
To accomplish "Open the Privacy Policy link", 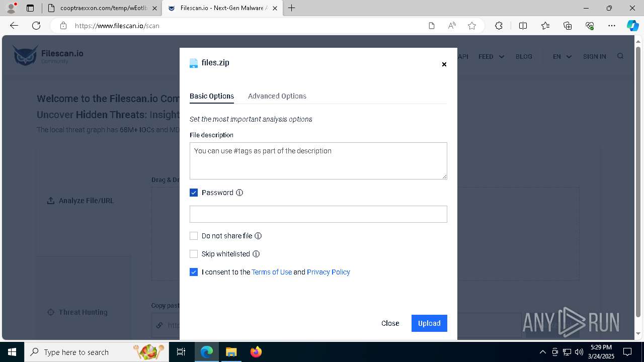I will pyautogui.click(x=329, y=272).
